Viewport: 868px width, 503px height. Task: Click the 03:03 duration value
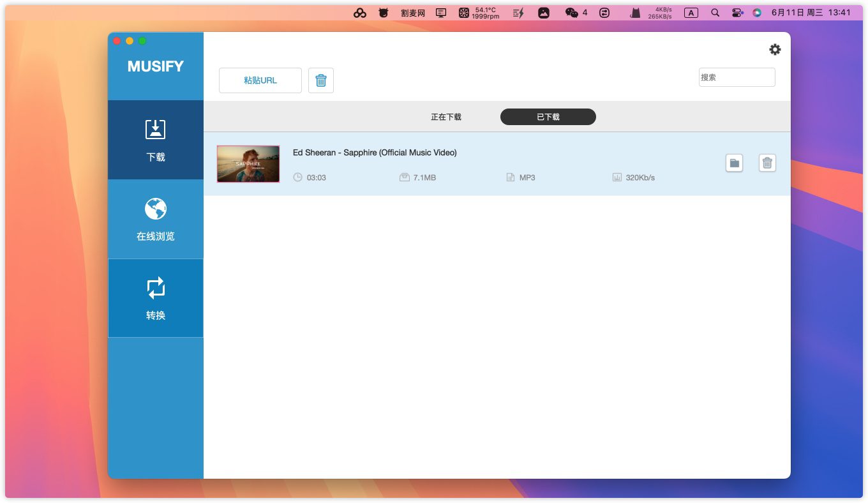(x=317, y=177)
